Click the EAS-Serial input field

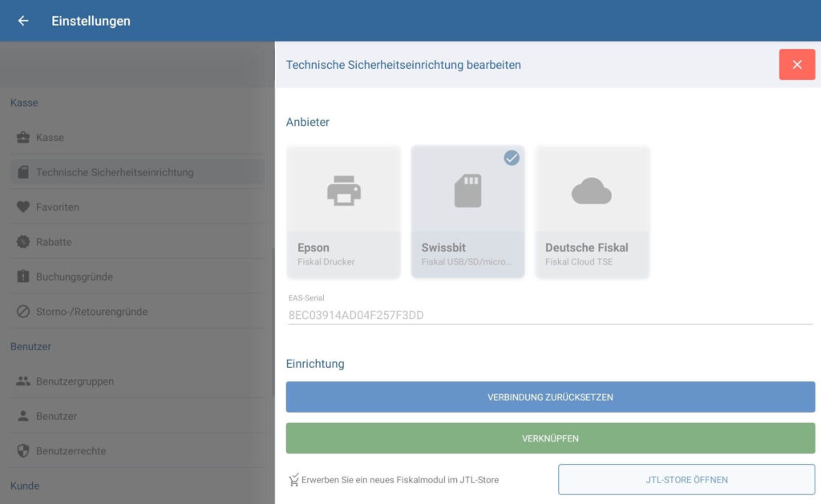(549, 315)
